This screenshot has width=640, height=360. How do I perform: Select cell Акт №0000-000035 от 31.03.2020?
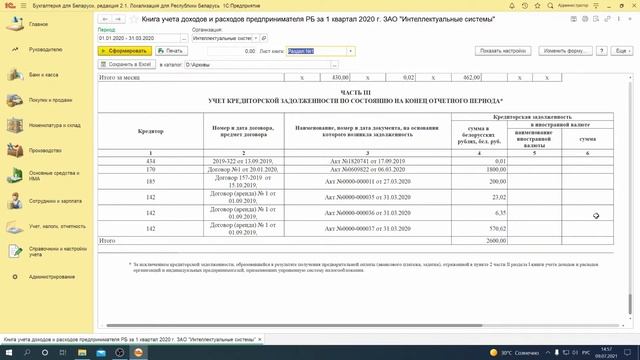368,197
